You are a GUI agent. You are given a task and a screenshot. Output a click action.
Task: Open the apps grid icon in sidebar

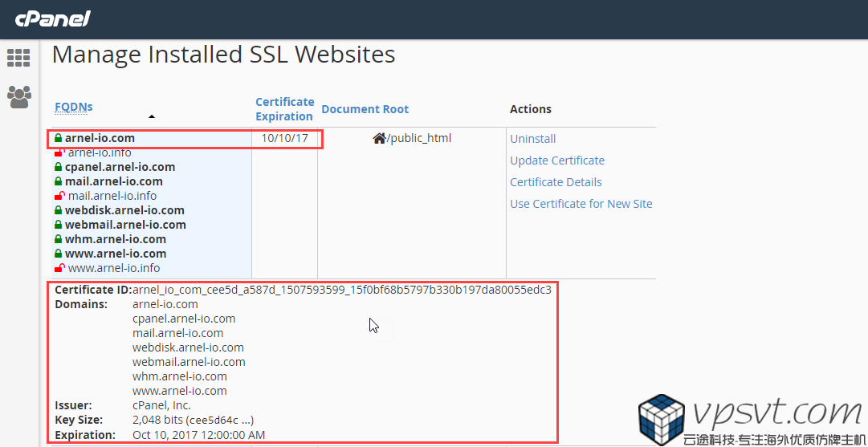(x=18, y=58)
